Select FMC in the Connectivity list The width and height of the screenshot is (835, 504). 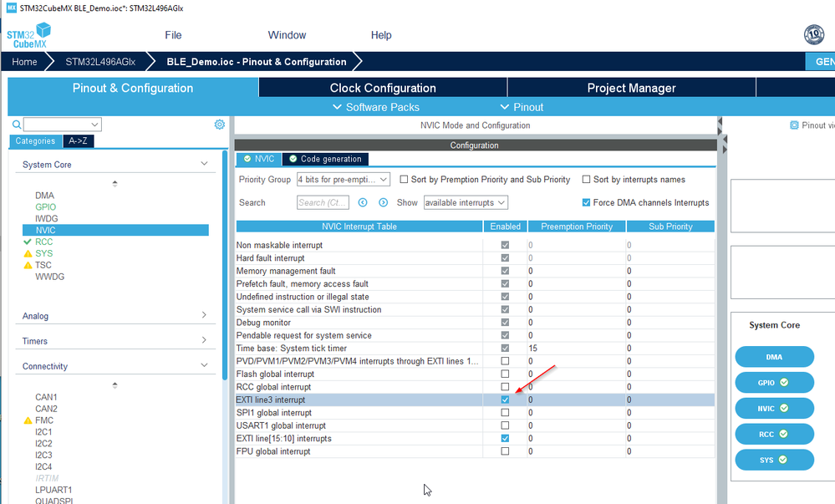pyautogui.click(x=44, y=420)
